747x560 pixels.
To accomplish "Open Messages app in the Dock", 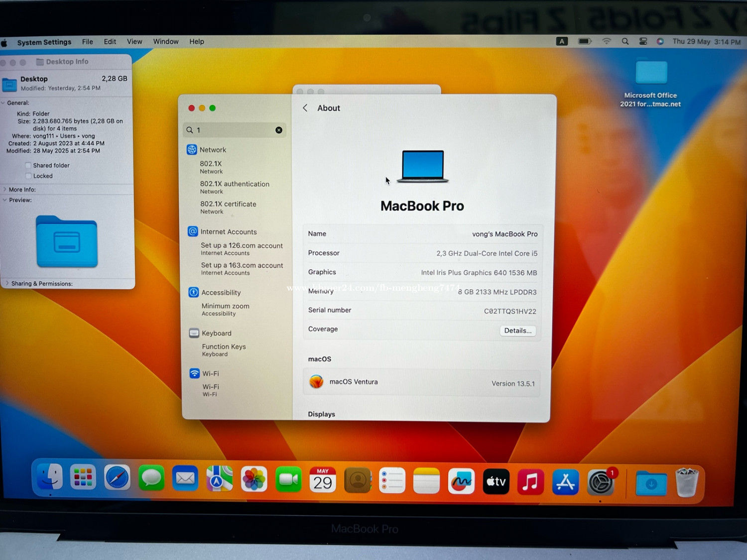I will click(x=151, y=478).
